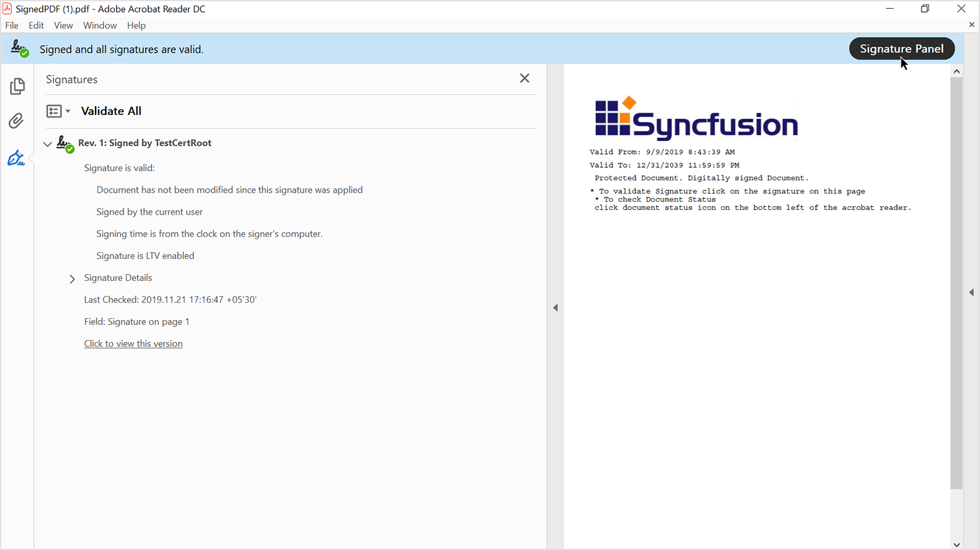Close the Signatures panel with X
The width and height of the screenshot is (980, 550).
coord(525,79)
